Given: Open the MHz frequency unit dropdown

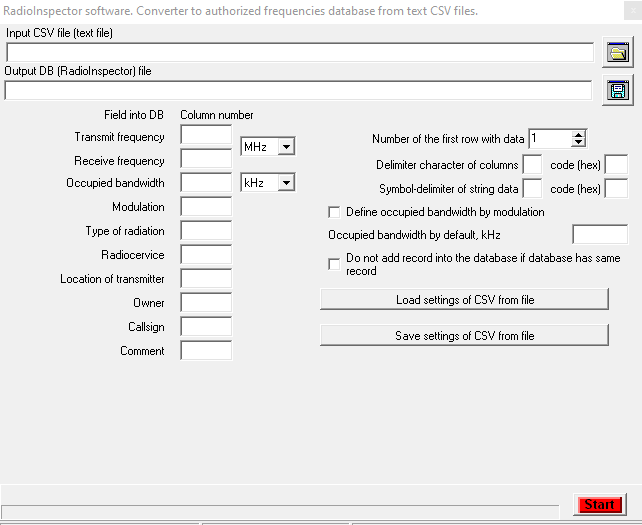Looking at the screenshot, I should (x=286, y=146).
